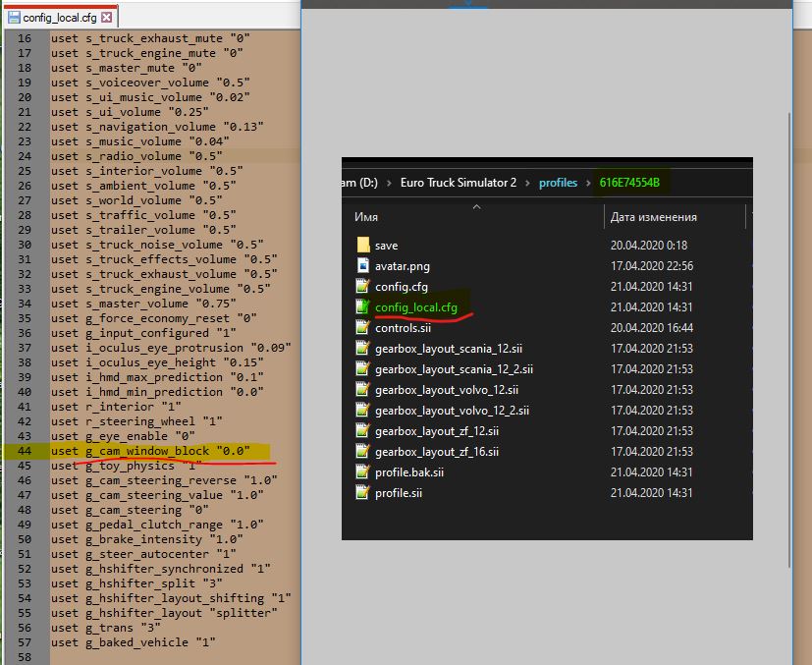Click the config_local.cfg file icon
This screenshot has width=812, height=665.
[x=363, y=306]
